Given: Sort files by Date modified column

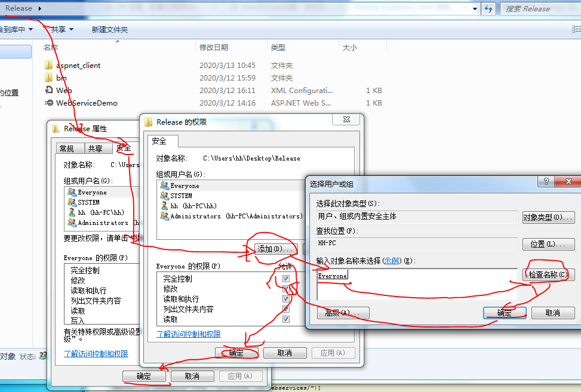Looking at the screenshot, I should click(214, 47).
